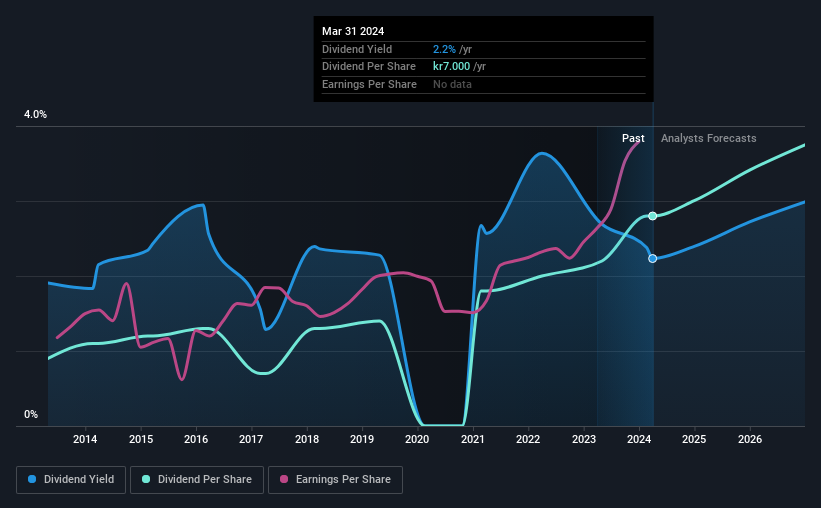Click the 2014 x-axis label

(85, 439)
